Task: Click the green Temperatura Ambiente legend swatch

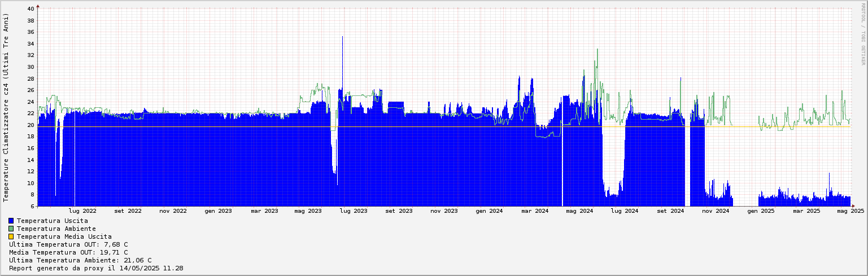Action: pyautogui.click(x=11, y=229)
